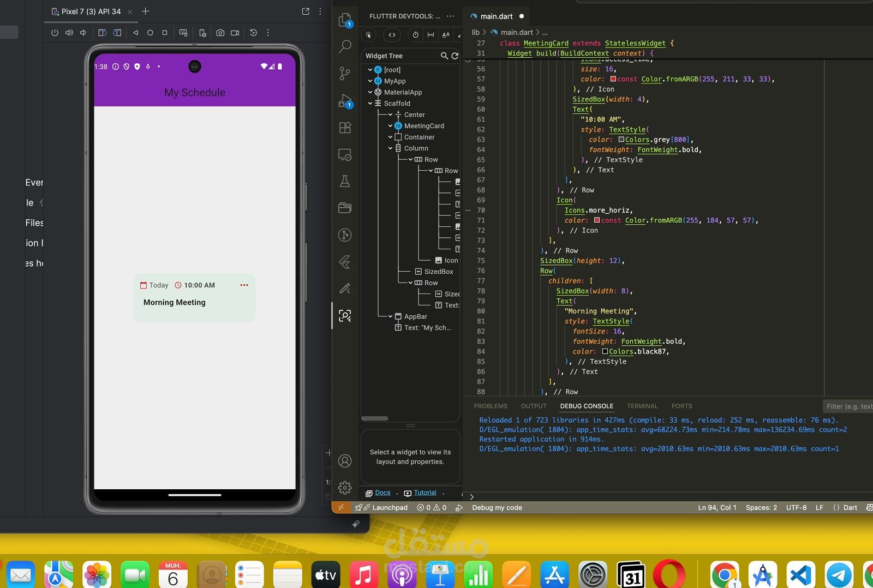This screenshot has width=873, height=588.
Task: Open the Run and Debug view
Action: point(345,101)
